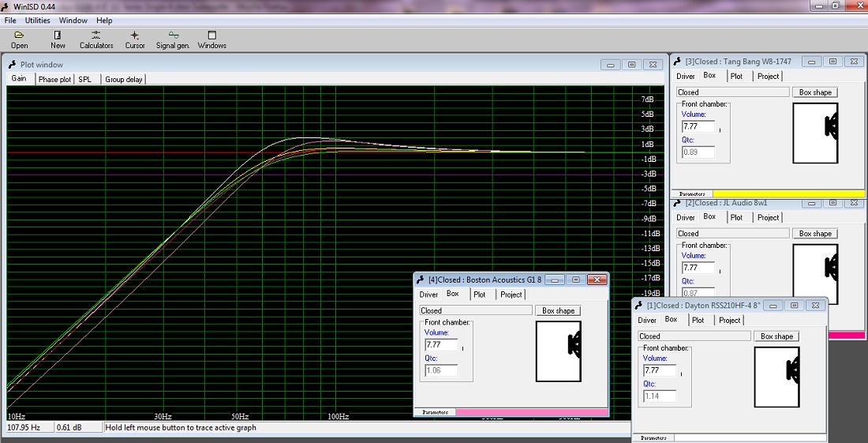Click Qtc 1.06 field in Boston Acoustics window
This screenshot has height=443, width=868.
tap(441, 370)
